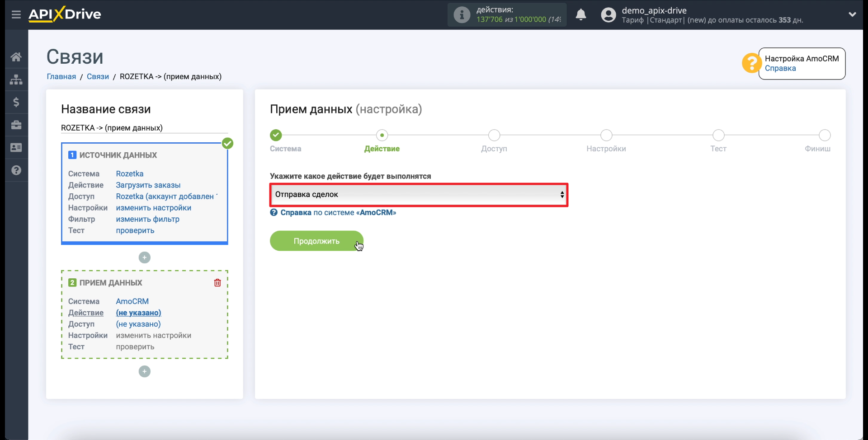Open the action dropdown showing Отправка сделок
Image resolution: width=868 pixels, height=440 pixels.
[x=419, y=195]
